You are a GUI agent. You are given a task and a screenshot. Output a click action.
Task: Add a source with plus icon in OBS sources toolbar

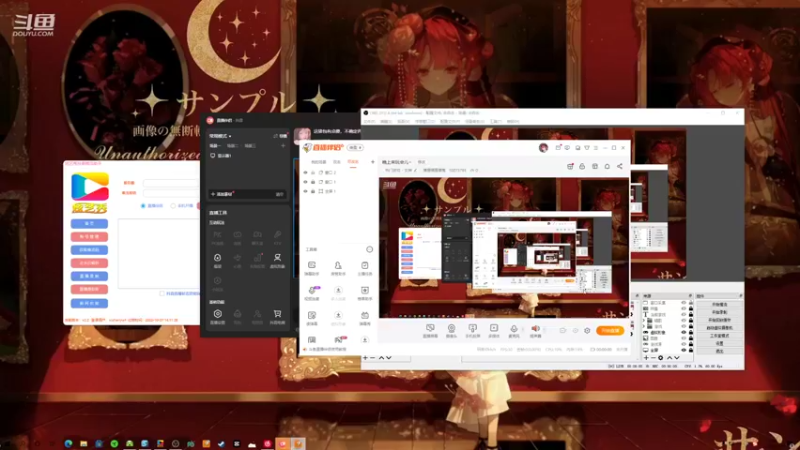coord(646,358)
